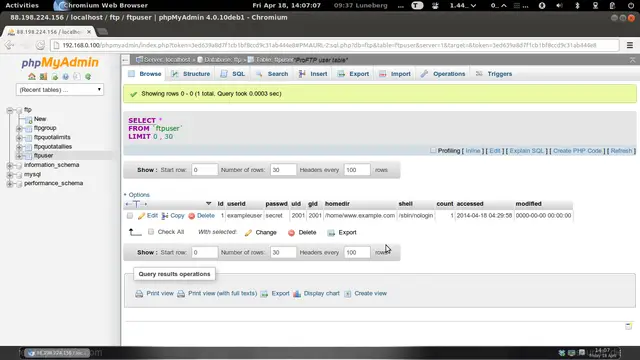Image resolution: width=640 pixels, height=360 pixels.
Task: Click the Refresh link in query box
Action: tap(621, 151)
